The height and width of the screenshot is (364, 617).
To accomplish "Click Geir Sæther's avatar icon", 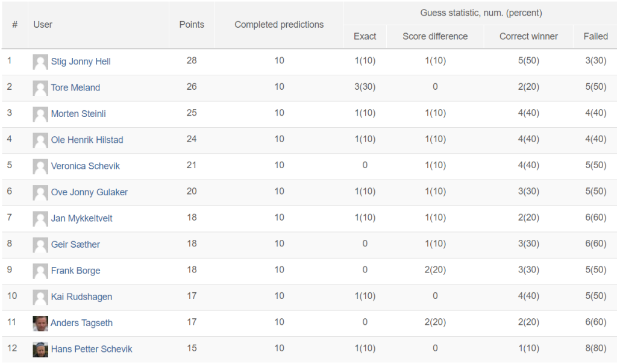I will tap(40, 245).
